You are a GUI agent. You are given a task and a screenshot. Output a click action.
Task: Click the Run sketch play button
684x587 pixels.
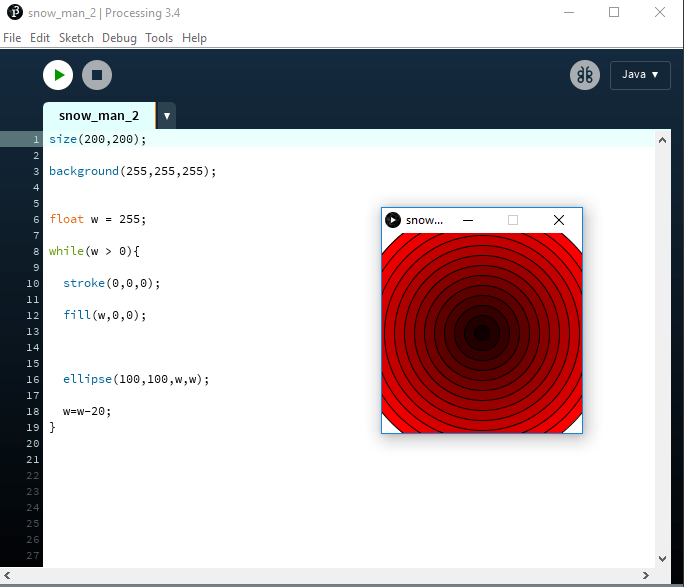click(x=58, y=75)
